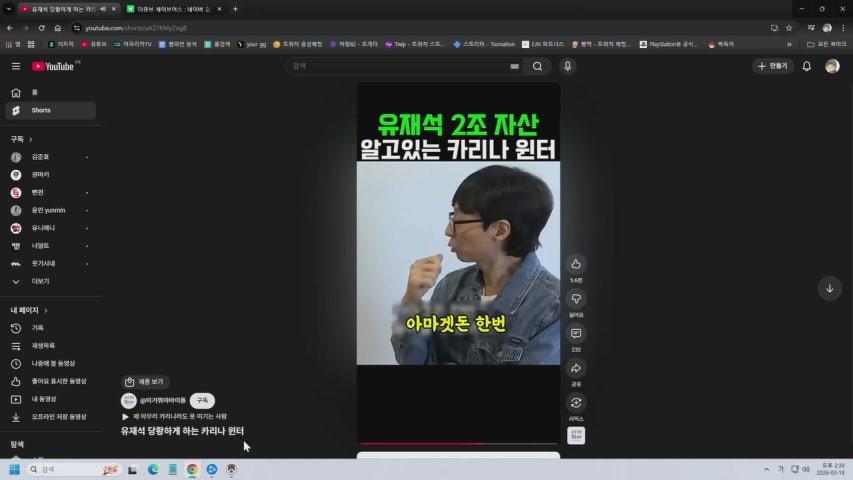
Task: View site information icon in address bar
Action: (x=77, y=28)
